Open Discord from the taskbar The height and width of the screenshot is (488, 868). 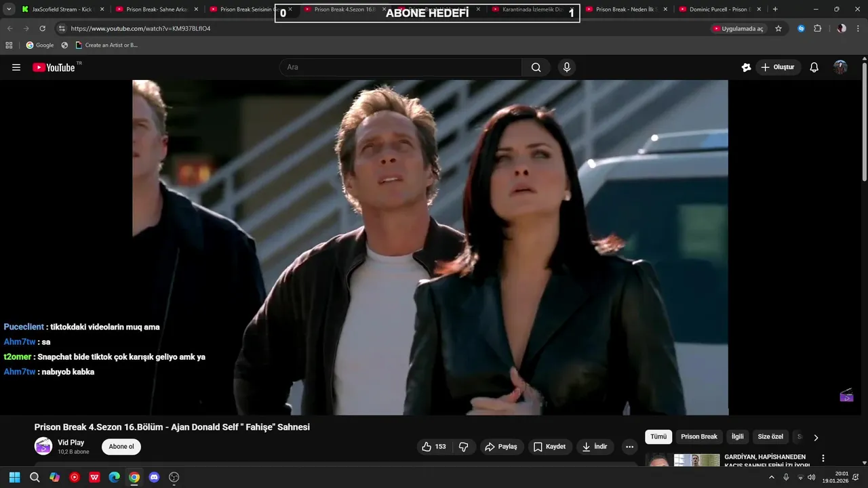154,477
